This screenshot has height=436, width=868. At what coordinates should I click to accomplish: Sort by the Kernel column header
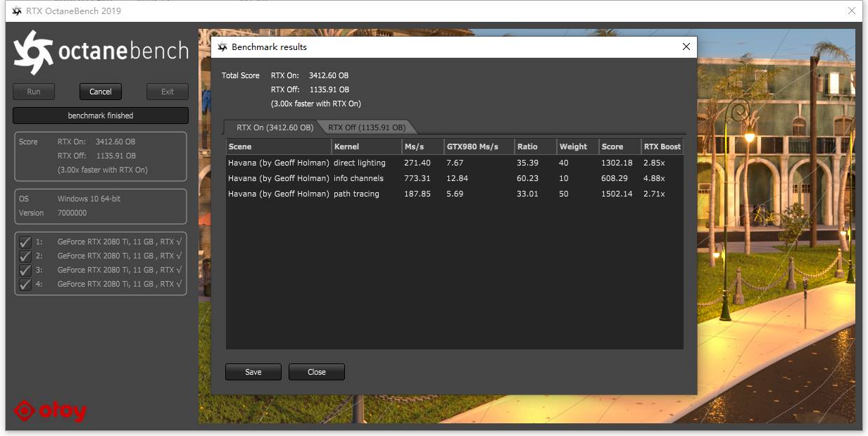click(367, 147)
